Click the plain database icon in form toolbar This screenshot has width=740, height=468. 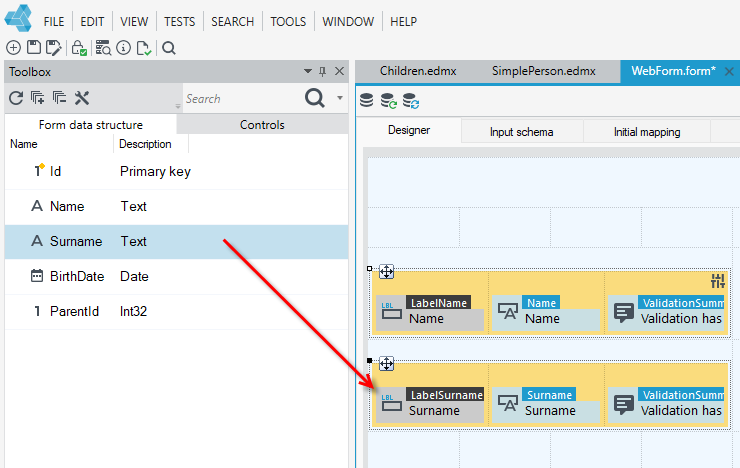(x=367, y=100)
